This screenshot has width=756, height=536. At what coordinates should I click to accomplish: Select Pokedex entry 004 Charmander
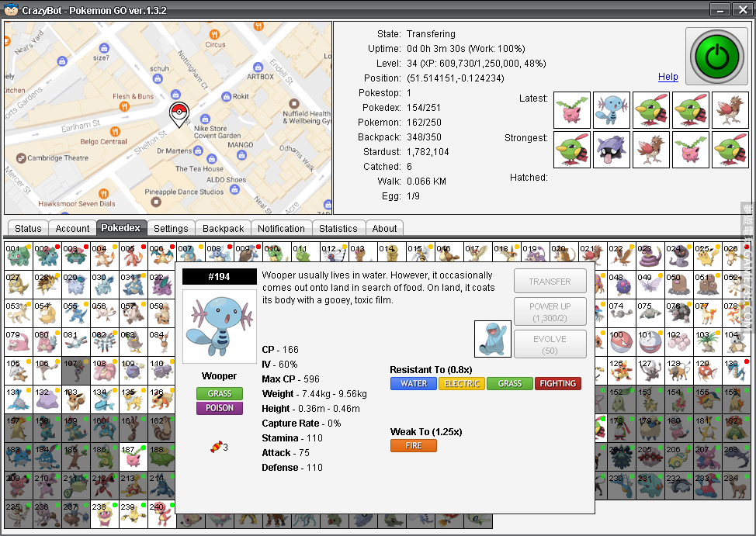105,256
